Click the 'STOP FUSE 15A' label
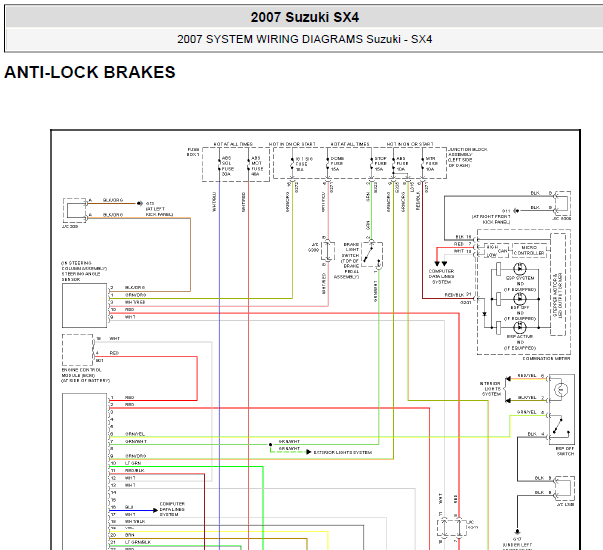 381,164
